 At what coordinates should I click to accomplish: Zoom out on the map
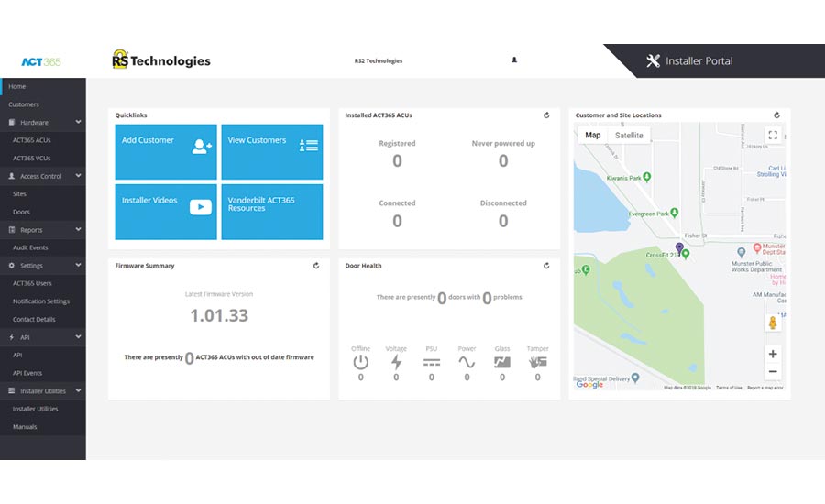point(773,371)
